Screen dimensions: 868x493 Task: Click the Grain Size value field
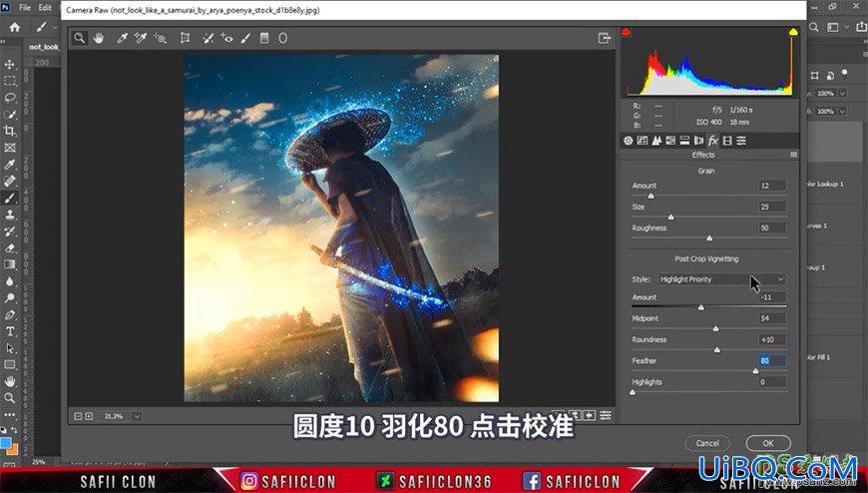coord(771,207)
